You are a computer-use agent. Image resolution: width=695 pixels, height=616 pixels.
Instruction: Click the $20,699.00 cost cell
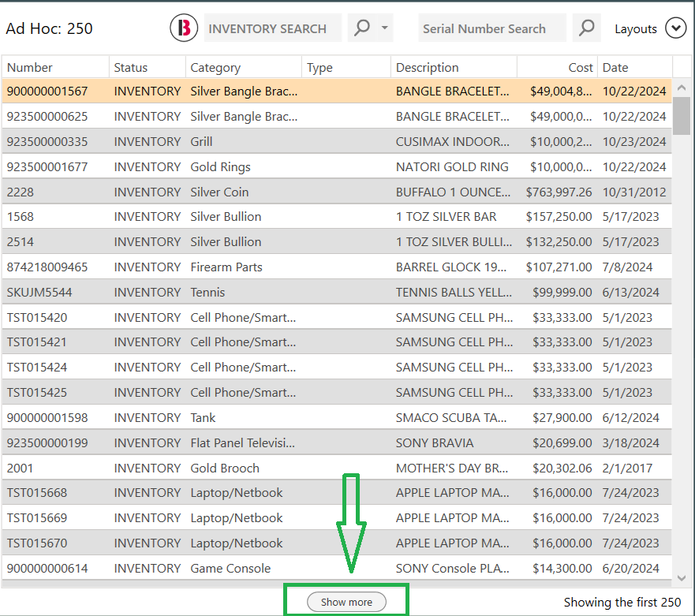pos(562,442)
